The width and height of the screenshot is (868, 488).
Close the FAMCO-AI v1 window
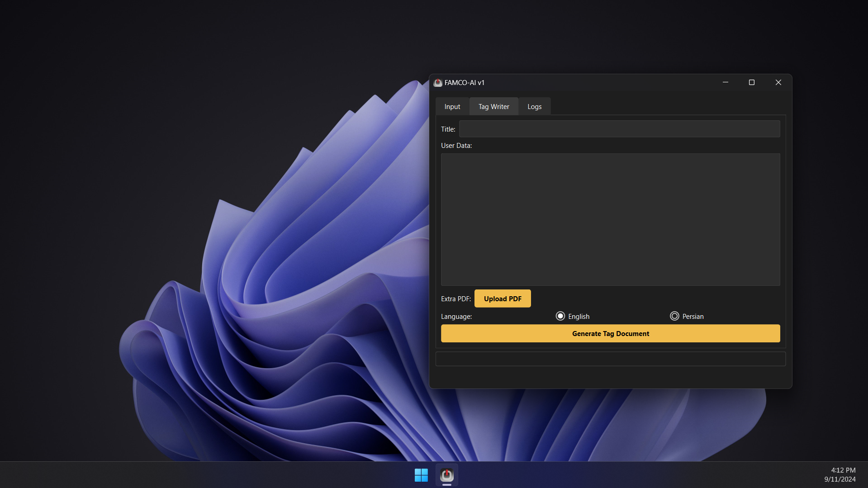coord(778,82)
